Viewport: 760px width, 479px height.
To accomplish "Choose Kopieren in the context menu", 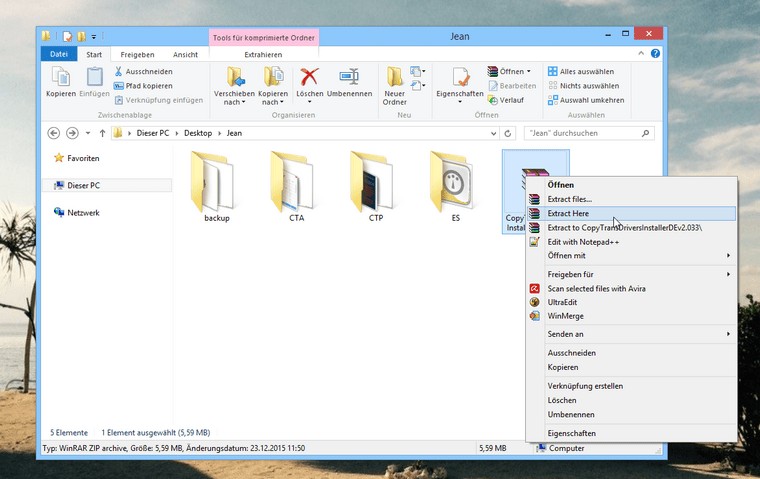I will click(x=631, y=367).
